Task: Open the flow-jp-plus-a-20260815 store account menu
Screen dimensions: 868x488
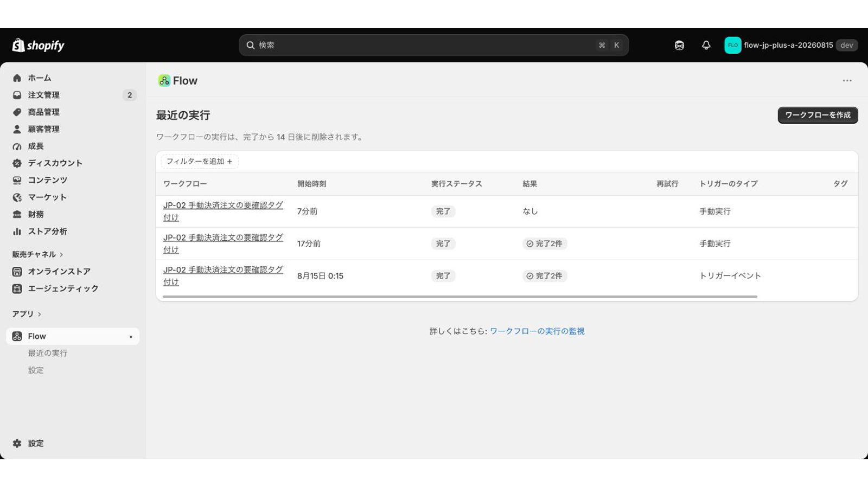Action: [x=791, y=46]
